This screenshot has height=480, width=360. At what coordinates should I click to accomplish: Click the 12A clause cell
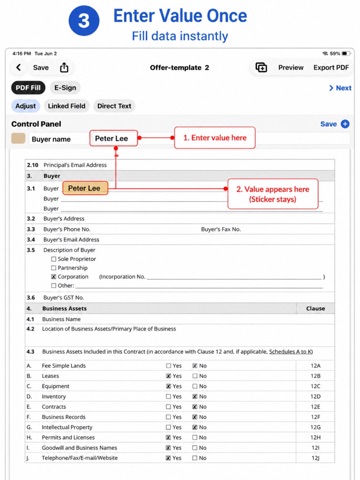[x=315, y=366]
